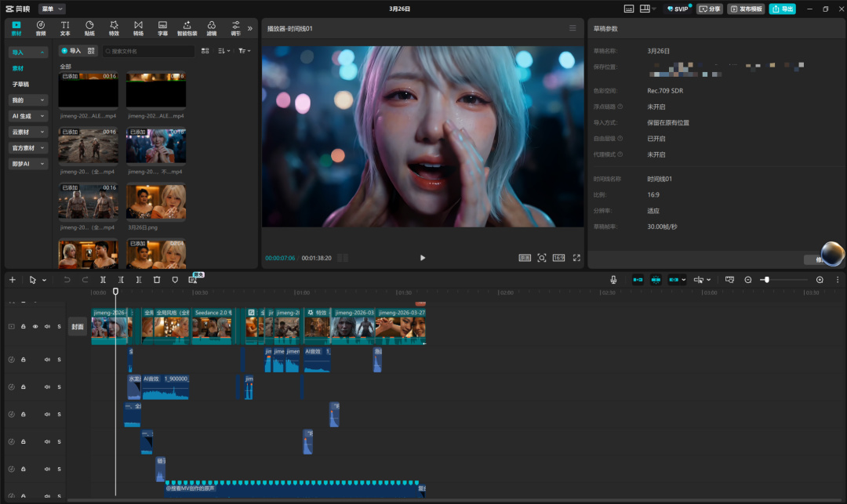This screenshot has width=847, height=504.
Task: Hide the main video track with eye icon
Action: click(x=35, y=327)
